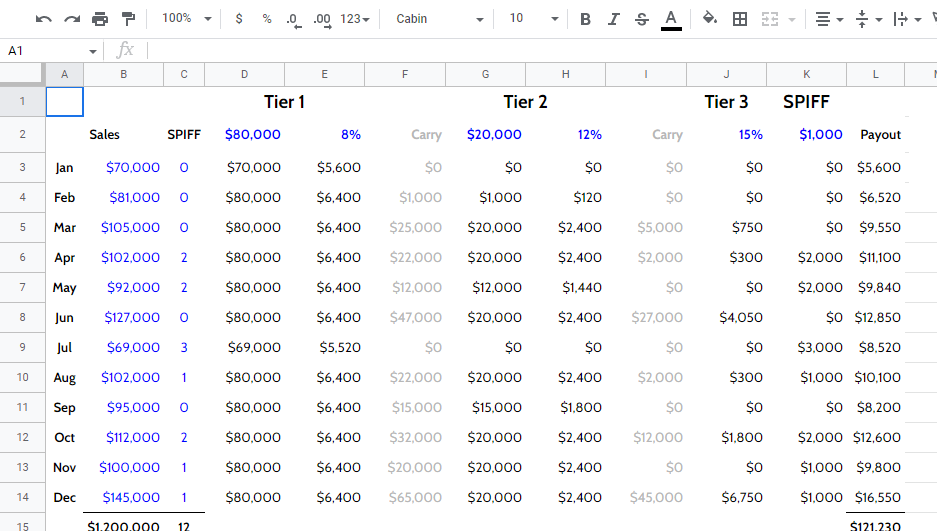Open the 123 more formats menu

point(355,19)
